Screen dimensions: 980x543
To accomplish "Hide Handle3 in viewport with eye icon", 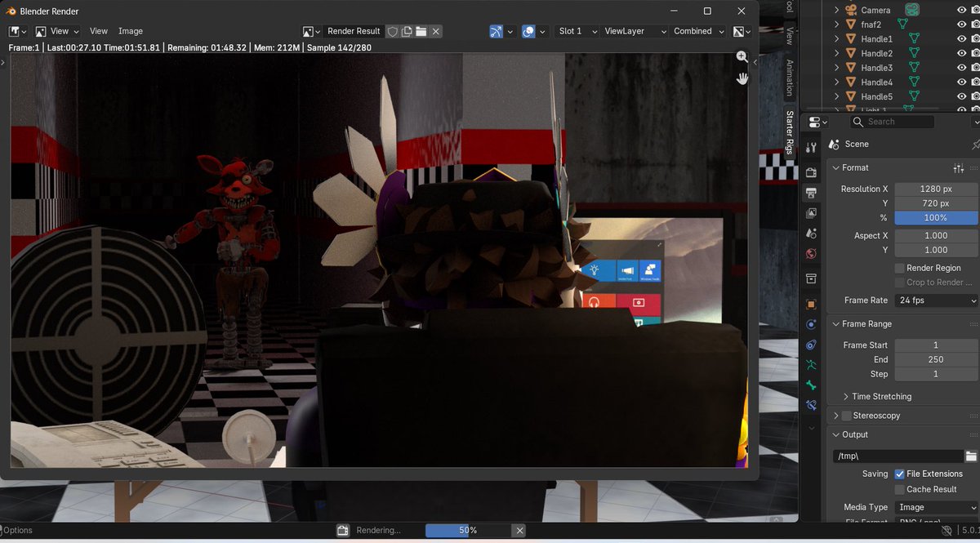I will (x=961, y=68).
